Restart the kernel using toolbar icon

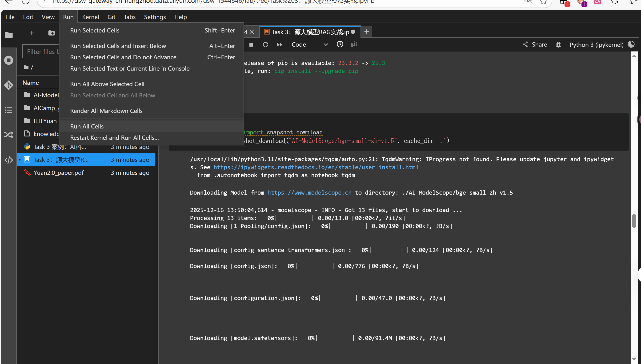[x=265, y=44]
